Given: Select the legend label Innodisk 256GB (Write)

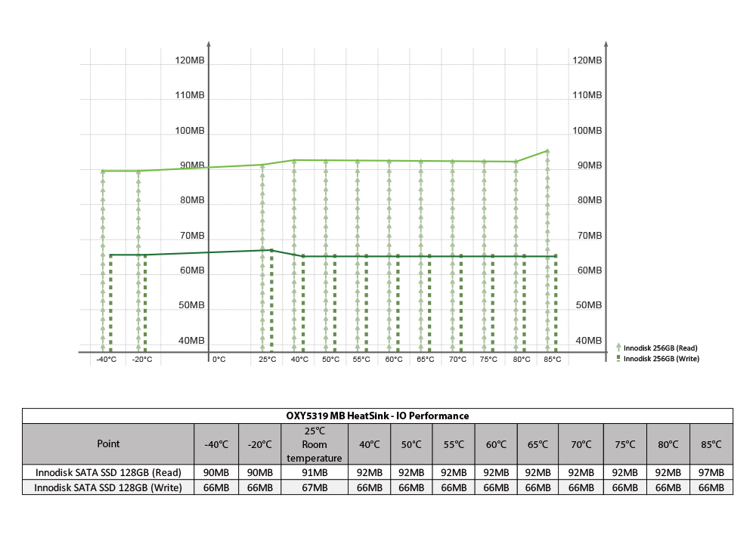Looking at the screenshot, I should point(661,358).
